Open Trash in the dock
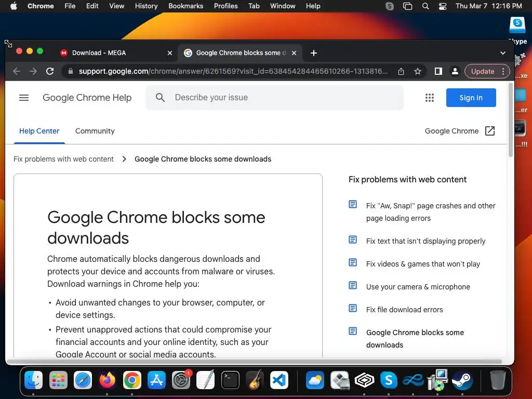Image resolution: width=532 pixels, height=399 pixels. click(x=498, y=380)
